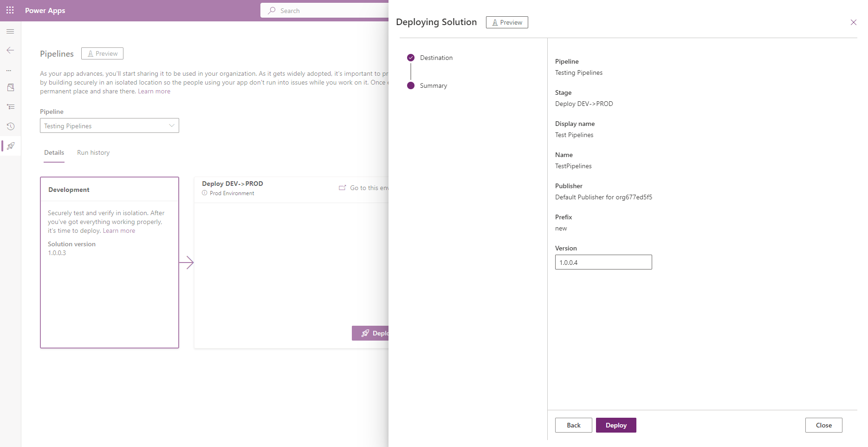Click the Back button
This screenshot has height=447, width=868.
click(574, 425)
